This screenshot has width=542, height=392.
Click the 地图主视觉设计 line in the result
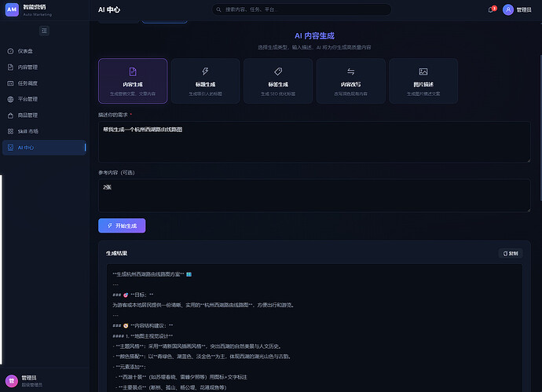point(143,336)
